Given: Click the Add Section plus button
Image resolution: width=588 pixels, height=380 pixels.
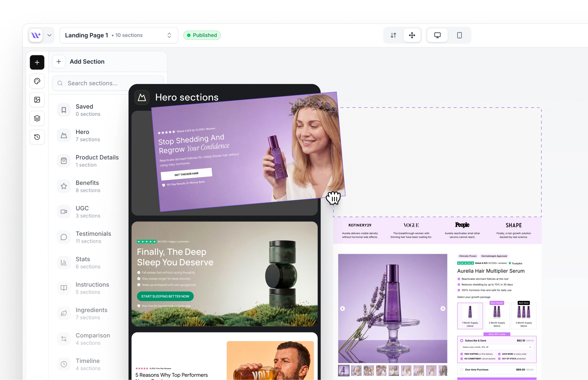Looking at the screenshot, I should tap(59, 62).
